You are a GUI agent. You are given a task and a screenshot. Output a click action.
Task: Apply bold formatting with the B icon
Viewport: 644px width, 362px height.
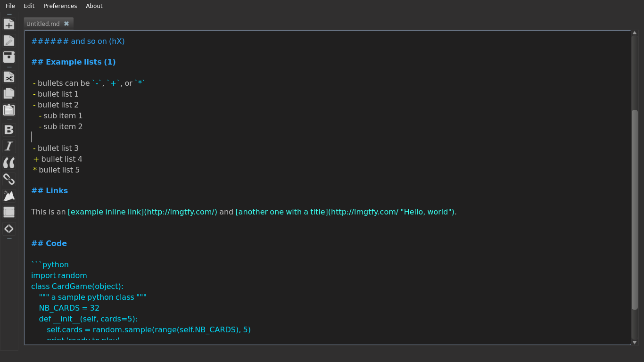(9, 130)
